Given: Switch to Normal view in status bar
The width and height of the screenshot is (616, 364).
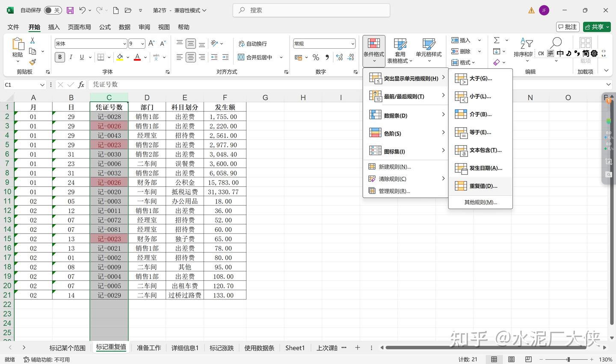Looking at the screenshot, I should pyautogui.click(x=494, y=359).
